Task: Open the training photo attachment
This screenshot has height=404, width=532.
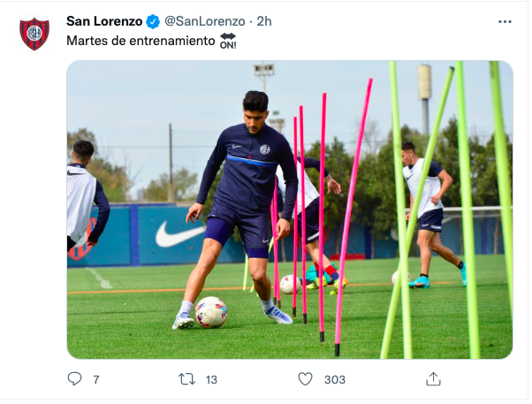Action: pos(290,210)
